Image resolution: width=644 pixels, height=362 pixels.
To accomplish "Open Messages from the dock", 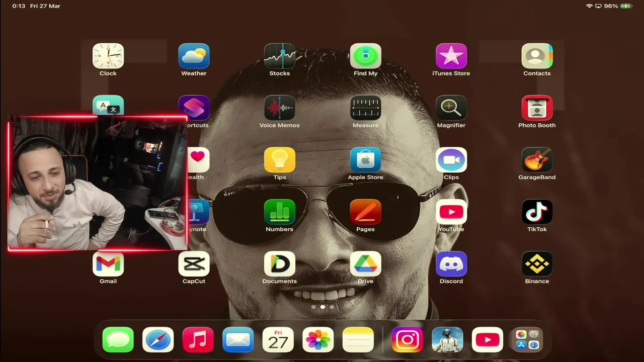I will (x=118, y=340).
